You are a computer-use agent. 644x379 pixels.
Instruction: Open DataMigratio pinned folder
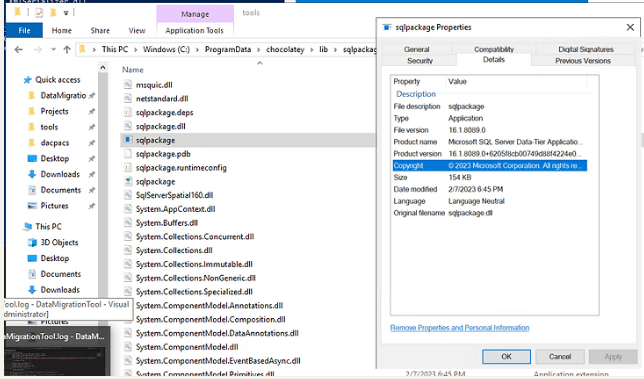pos(63,96)
